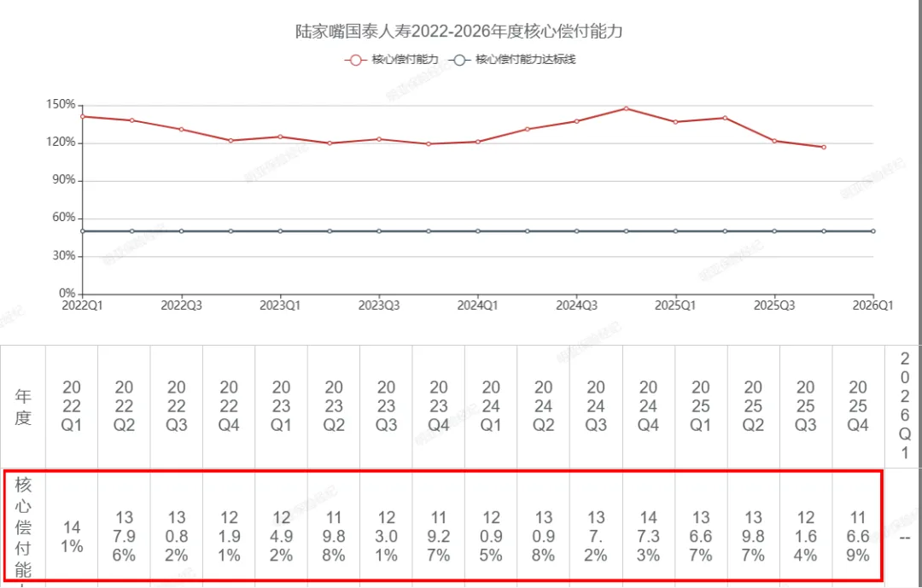This screenshot has width=922, height=588.
Task: Select the 2025Q2 data point showing 140%
Action: point(724,118)
